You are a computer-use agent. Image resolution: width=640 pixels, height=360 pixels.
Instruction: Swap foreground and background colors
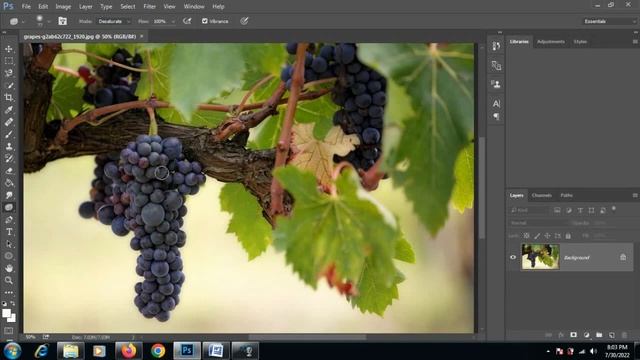(13, 304)
